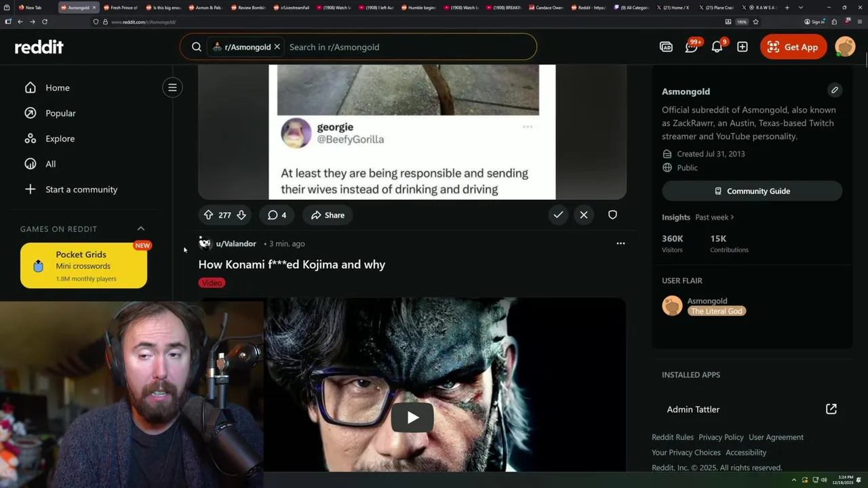Open system tray hidden icons chevron
The height and width of the screenshot is (488, 868).
click(794, 480)
